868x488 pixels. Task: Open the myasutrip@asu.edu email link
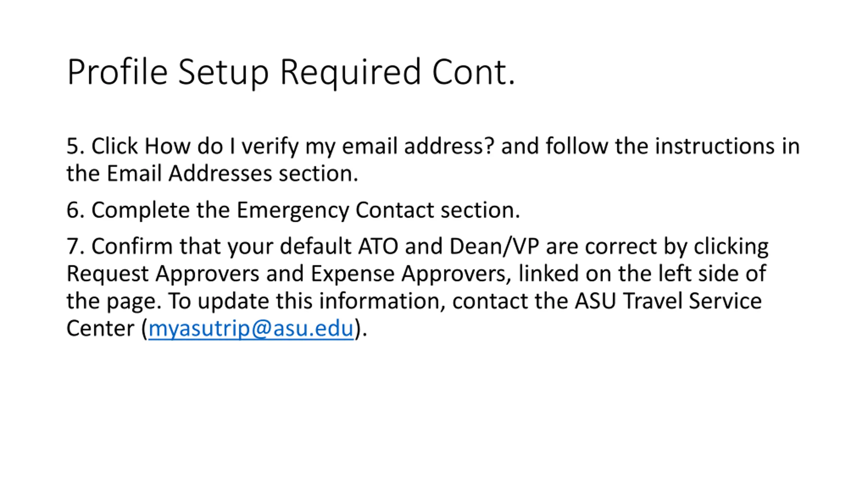(251, 328)
